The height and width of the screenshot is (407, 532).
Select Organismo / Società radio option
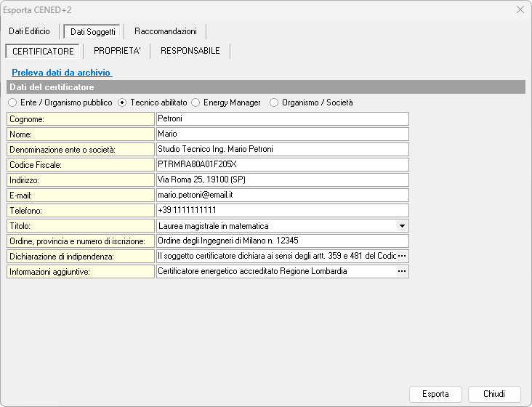pos(274,103)
